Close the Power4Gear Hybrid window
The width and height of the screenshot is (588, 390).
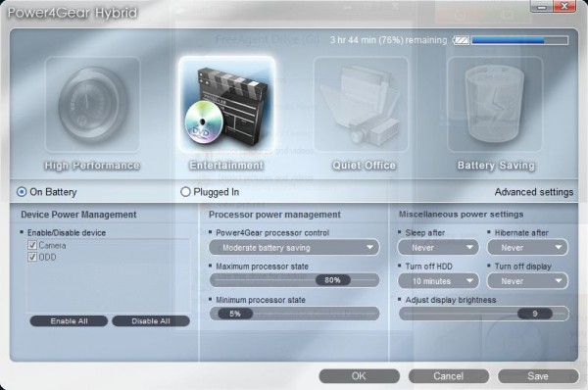tap(564, 7)
